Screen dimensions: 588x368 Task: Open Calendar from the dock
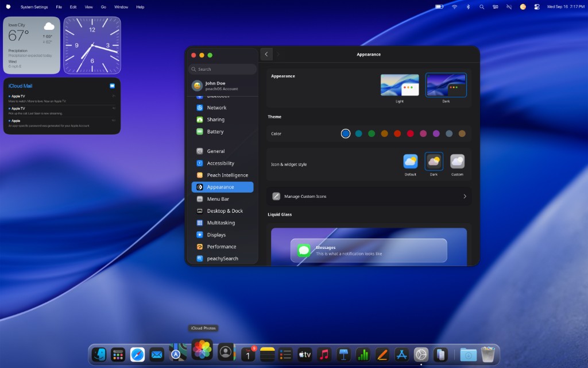pos(248,354)
